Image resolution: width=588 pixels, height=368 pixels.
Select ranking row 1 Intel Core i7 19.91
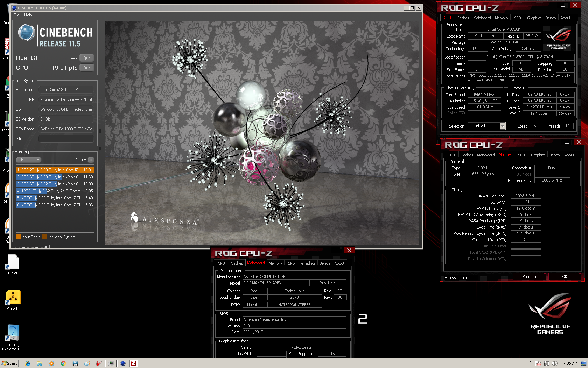55,170
